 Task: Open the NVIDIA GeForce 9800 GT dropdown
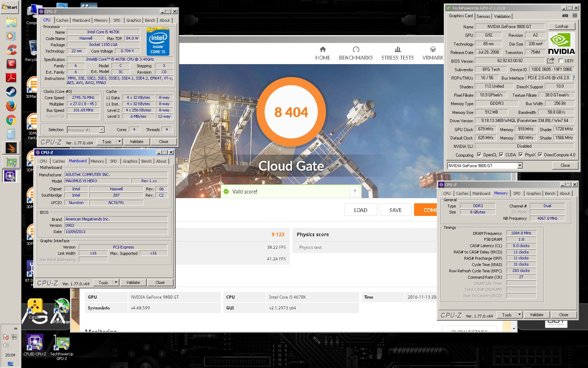click(x=520, y=166)
